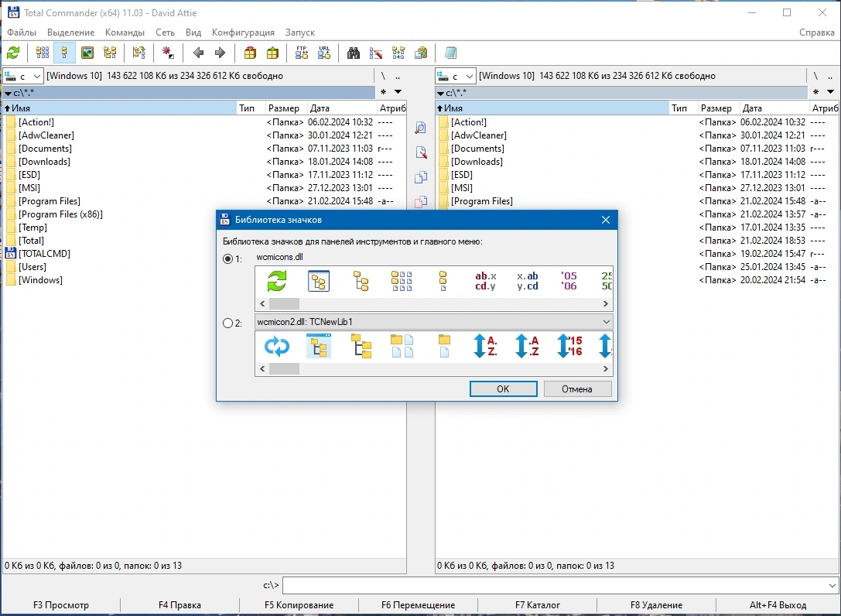
Task: Click the URL new FTP connection icon
Action: (324, 53)
